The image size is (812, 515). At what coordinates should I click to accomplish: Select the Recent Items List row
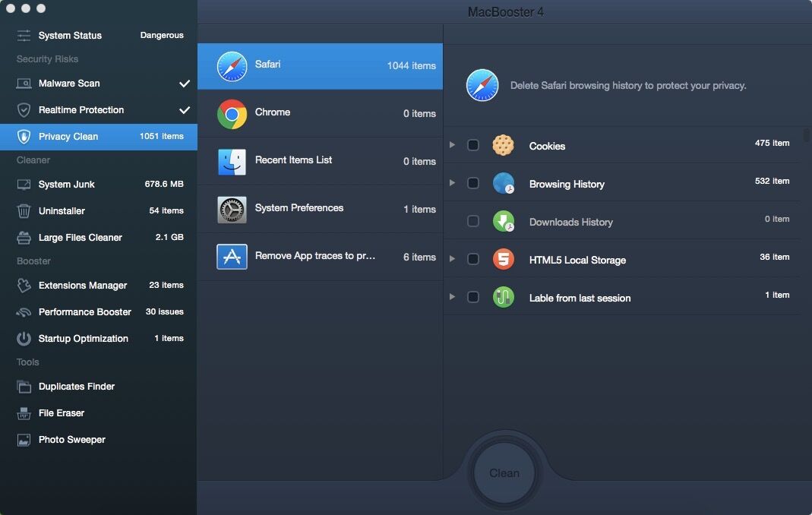click(320, 161)
